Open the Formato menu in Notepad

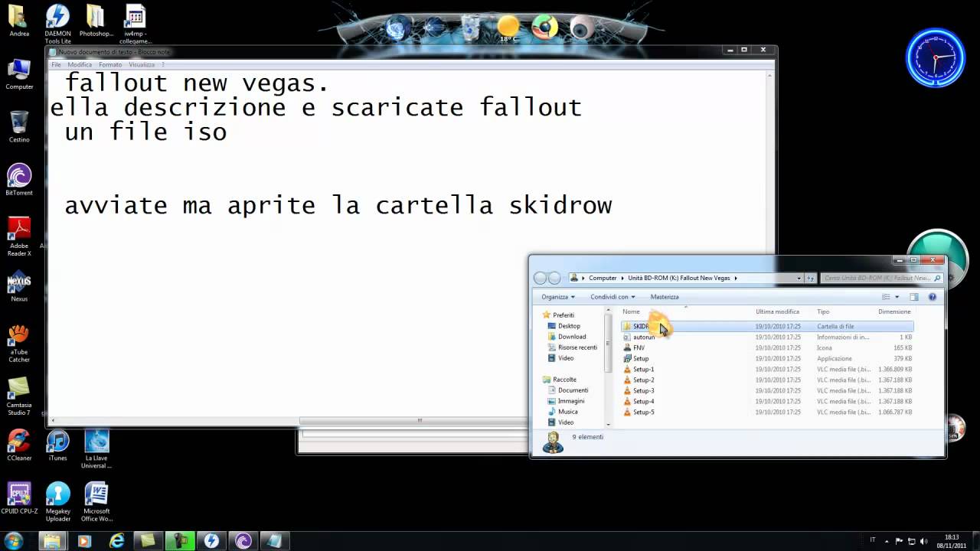[x=110, y=64]
